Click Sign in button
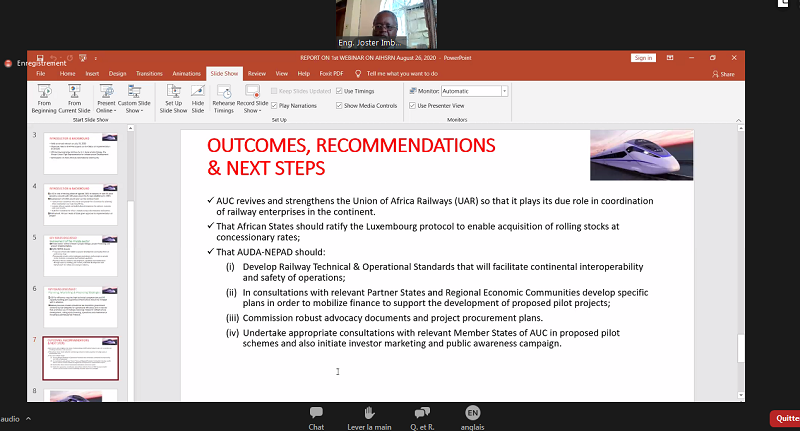 pyautogui.click(x=643, y=58)
